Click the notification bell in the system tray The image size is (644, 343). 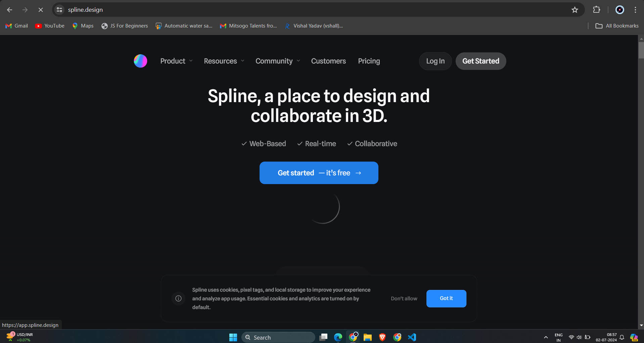pyautogui.click(x=622, y=337)
